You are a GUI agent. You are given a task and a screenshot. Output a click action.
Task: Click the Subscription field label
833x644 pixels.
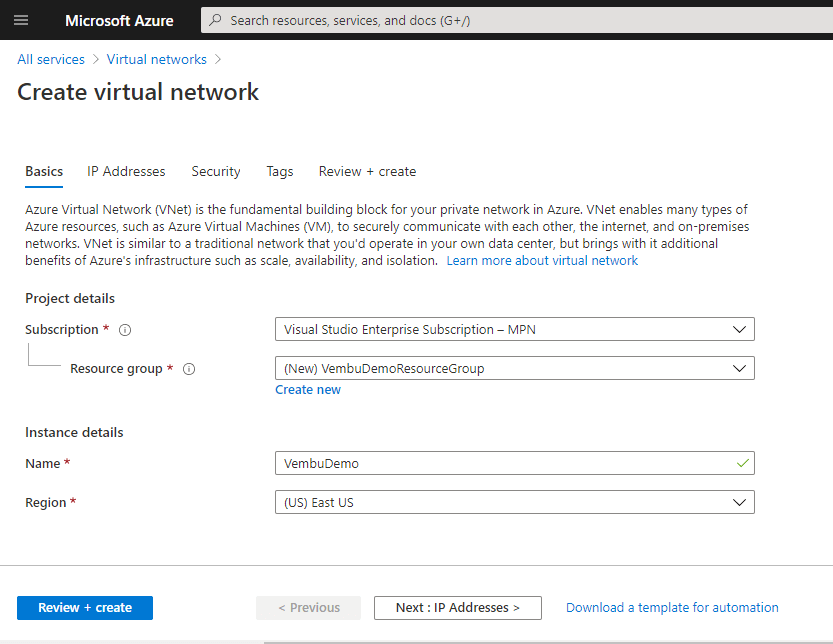(62, 330)
